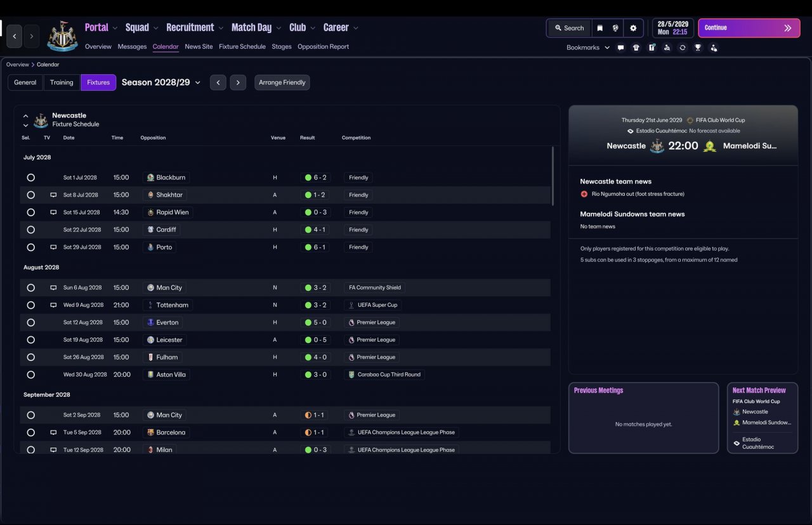This screenshot has height=525, width=812.
Task: Click Newcastle crest beside the 22:00 kickoff
Action: tap(657, 146)
